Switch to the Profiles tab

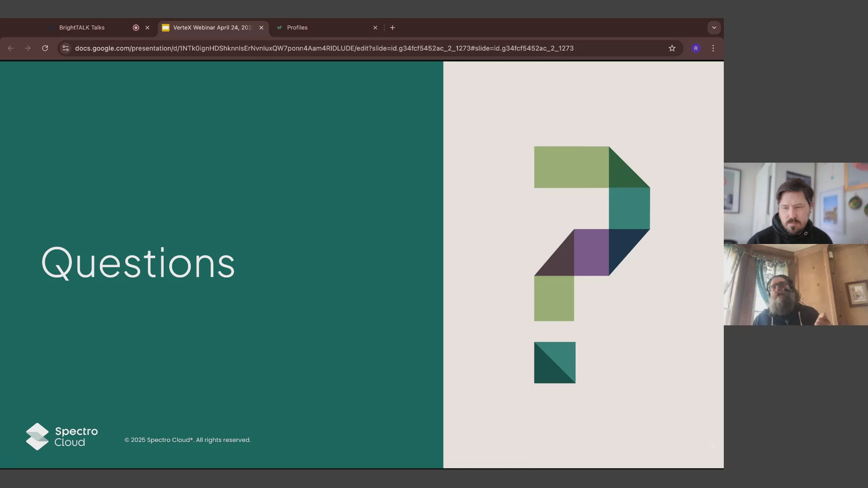(297, 28)
